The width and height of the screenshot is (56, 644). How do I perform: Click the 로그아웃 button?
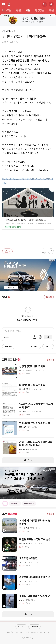[x=21, y=626]
